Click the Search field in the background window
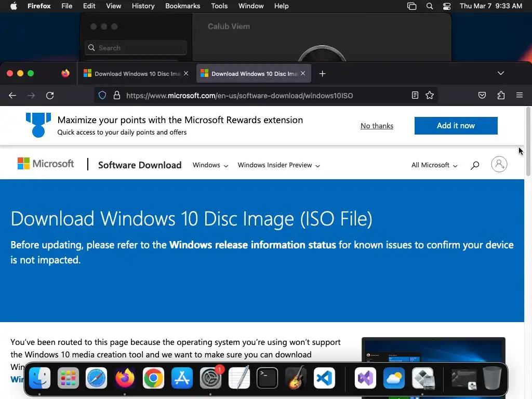 [136, 48]
